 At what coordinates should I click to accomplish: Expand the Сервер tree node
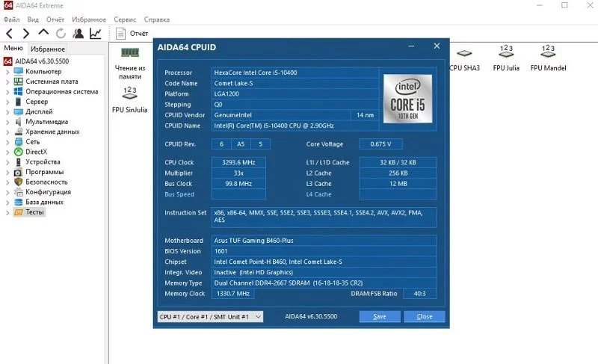7,102
